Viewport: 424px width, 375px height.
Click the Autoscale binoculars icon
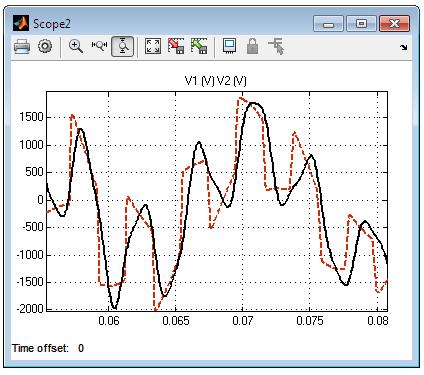[153, 46]
